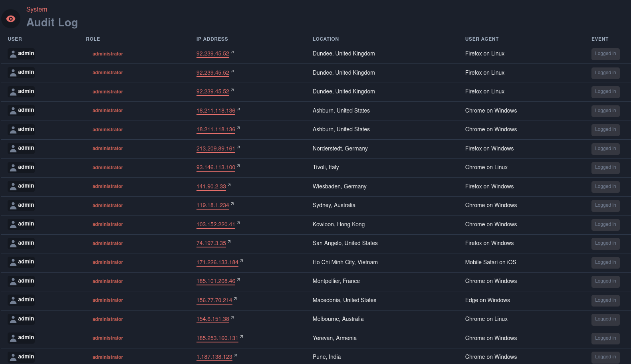Viewport: 631px width, 364px height.
Task: Open external link icon beside 103.152.220.41
Action: coord(238,223)
